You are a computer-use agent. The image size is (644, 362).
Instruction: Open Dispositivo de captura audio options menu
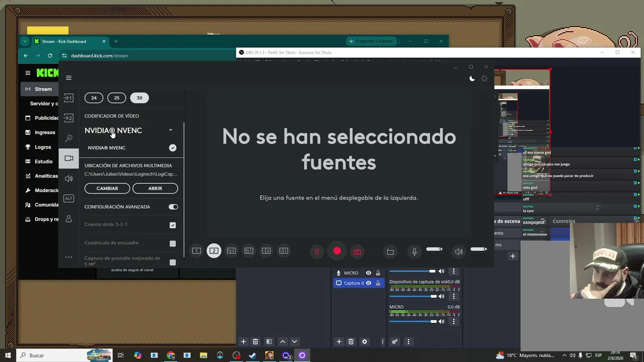pos(453,296)
